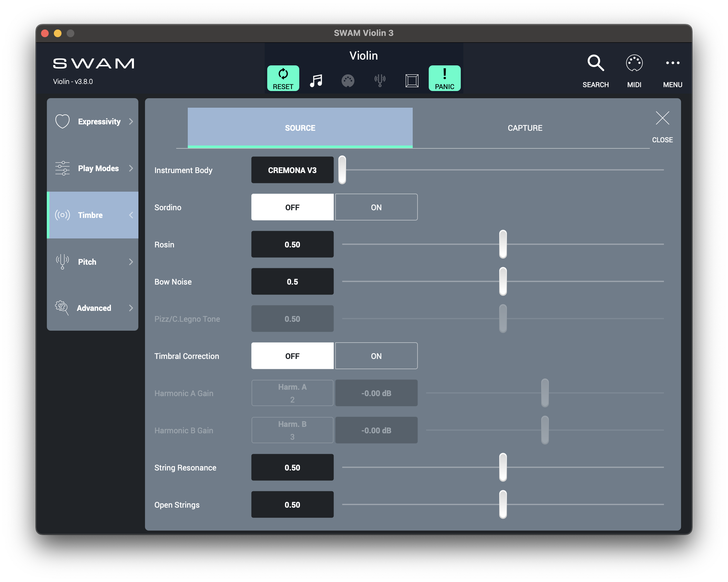This screenshot has width=728, height=582.
Task: Click the RESET button with the circular arrow
Action: pyautogui.click(x=283, y=78)
